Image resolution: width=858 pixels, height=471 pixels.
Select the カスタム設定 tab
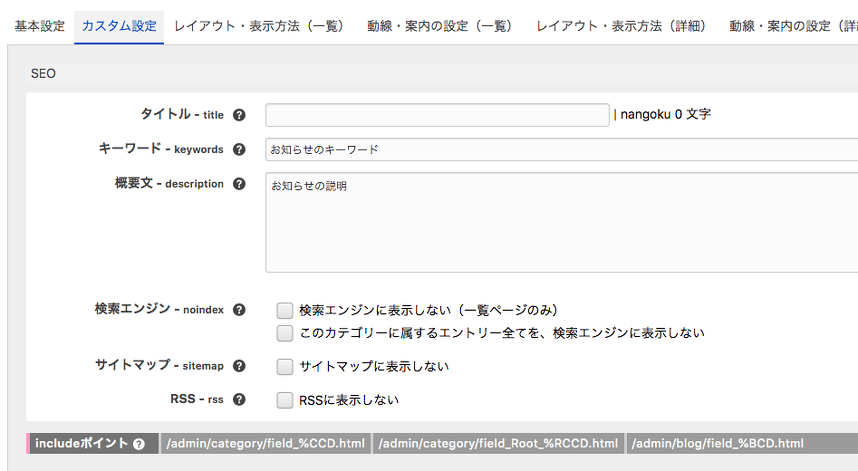[119, 26]
